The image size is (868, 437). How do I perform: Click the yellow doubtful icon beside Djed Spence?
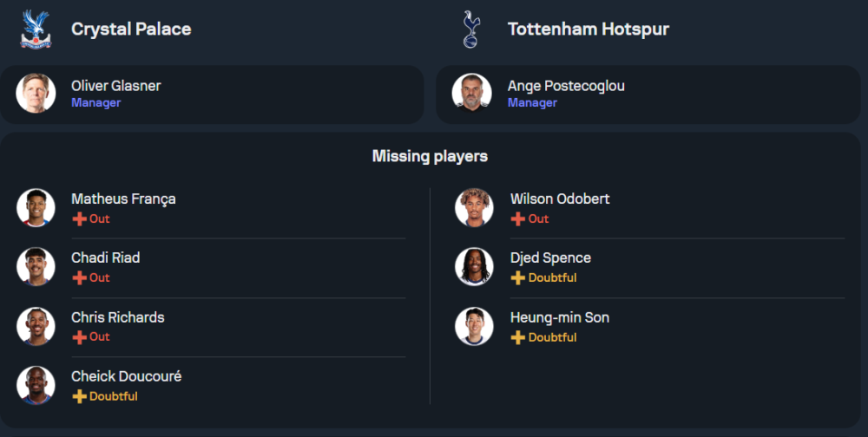(518, 278)
